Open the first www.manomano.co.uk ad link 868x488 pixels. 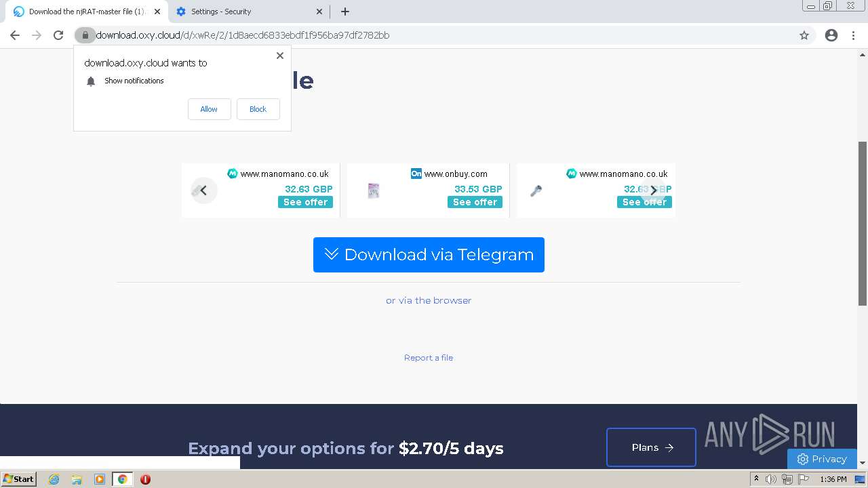[284, 174]
